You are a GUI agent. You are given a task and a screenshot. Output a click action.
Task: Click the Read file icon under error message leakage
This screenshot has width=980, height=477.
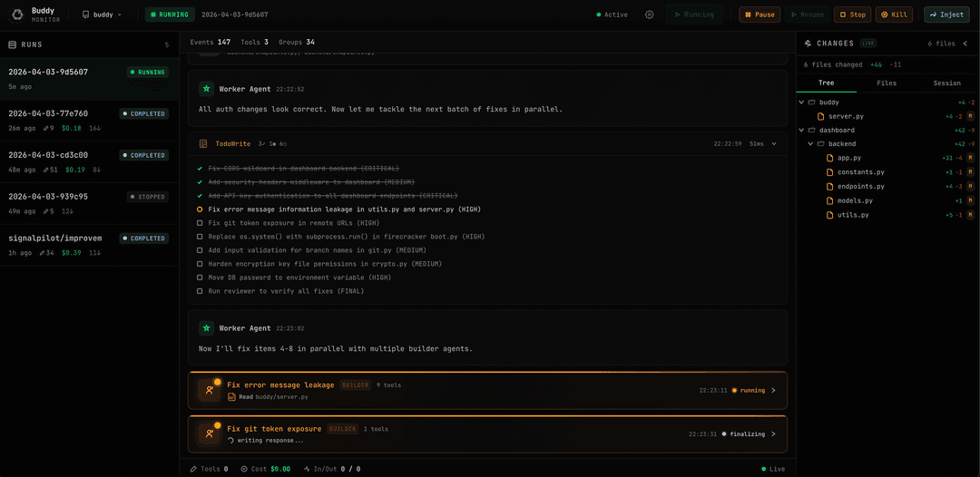231,396
